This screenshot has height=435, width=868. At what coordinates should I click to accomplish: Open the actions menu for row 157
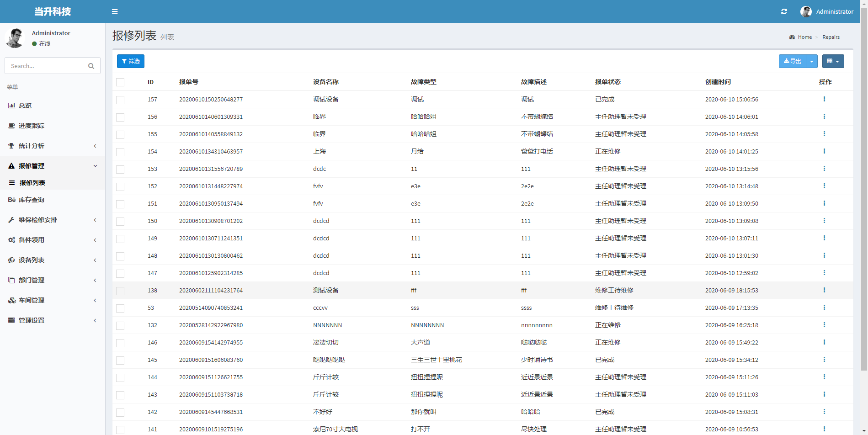point(824,99)
